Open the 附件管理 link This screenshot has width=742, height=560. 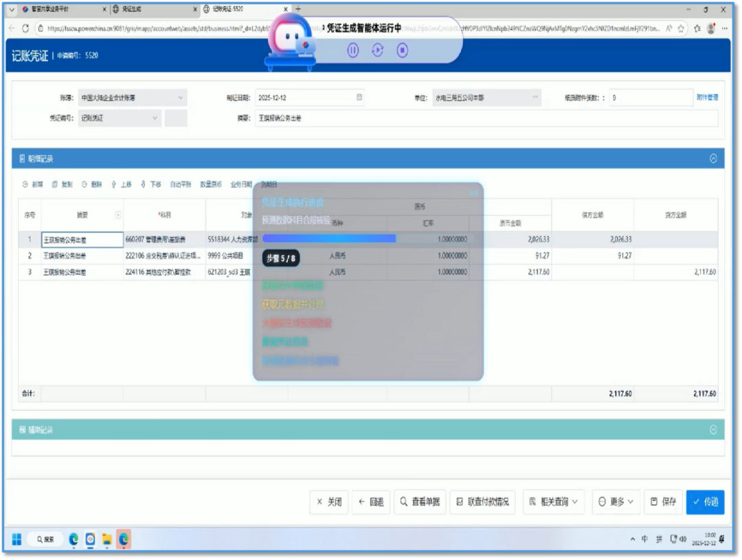coord(707,98)
